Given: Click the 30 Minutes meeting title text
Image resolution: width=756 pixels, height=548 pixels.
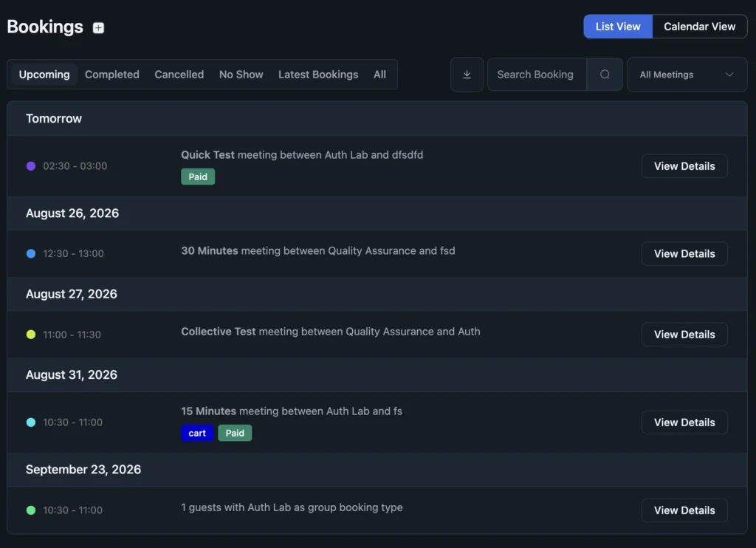Looking at the screenshot, I should point(318,250).
